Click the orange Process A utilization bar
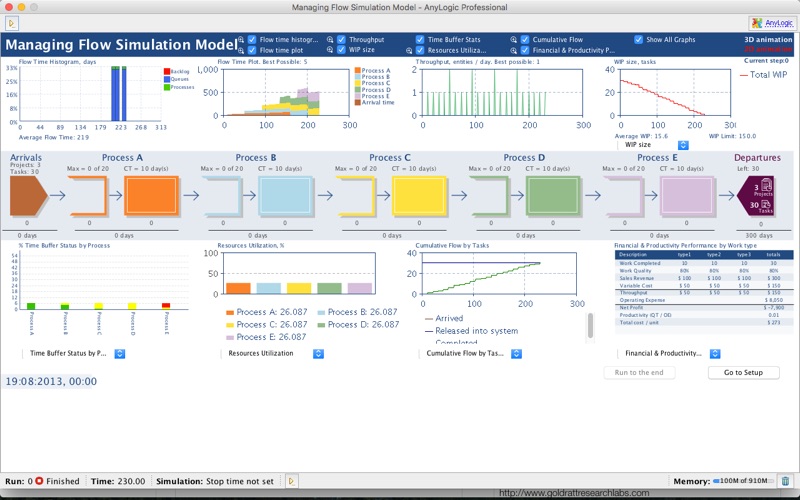The image size is (800, 500). 238,288
